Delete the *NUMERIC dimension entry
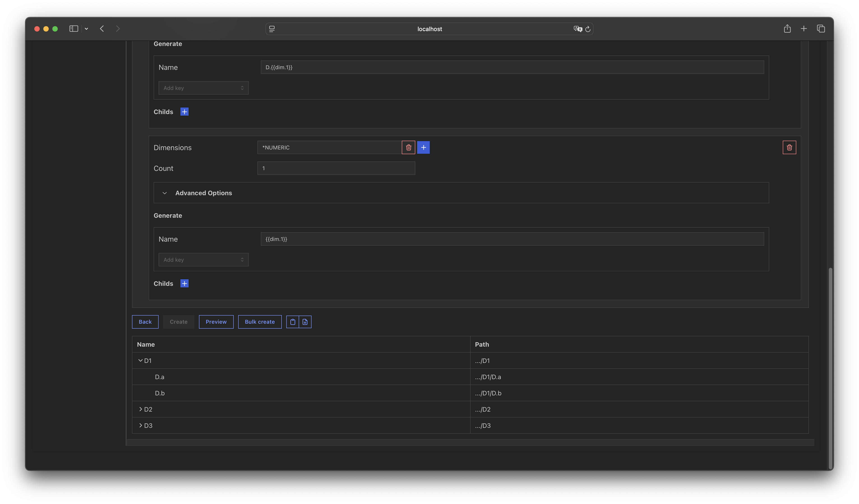The width and height of the screenshot is (859, 504). [408, 147]
